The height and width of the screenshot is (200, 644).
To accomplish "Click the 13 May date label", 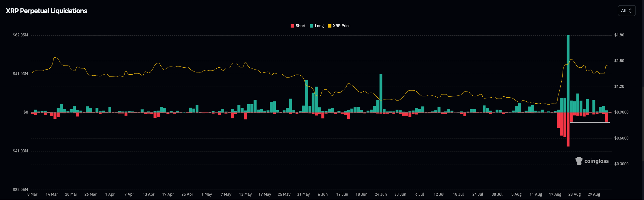I will [245, 194].
